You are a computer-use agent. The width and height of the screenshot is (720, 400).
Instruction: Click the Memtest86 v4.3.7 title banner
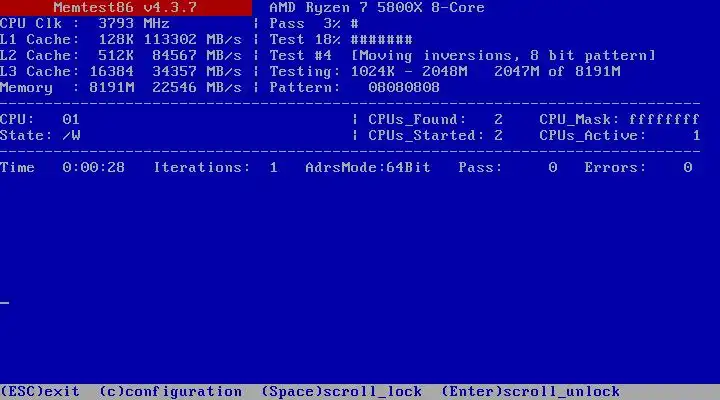(x=125, y=7)
